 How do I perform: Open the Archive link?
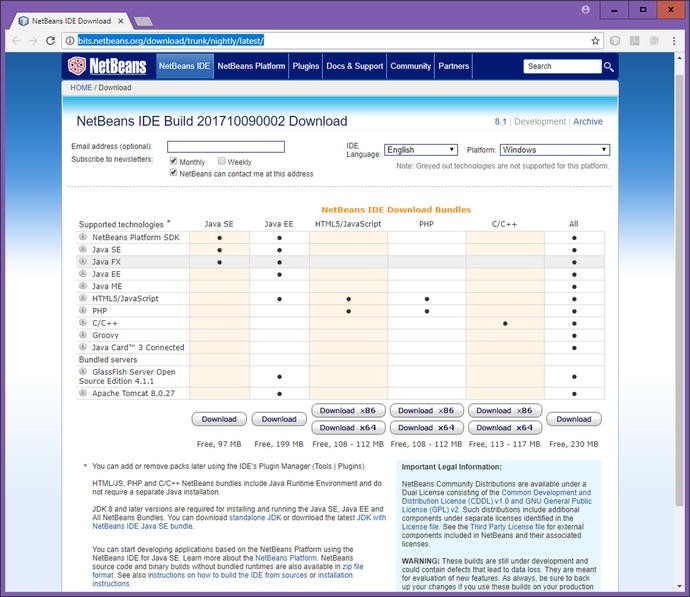(587, 121)
